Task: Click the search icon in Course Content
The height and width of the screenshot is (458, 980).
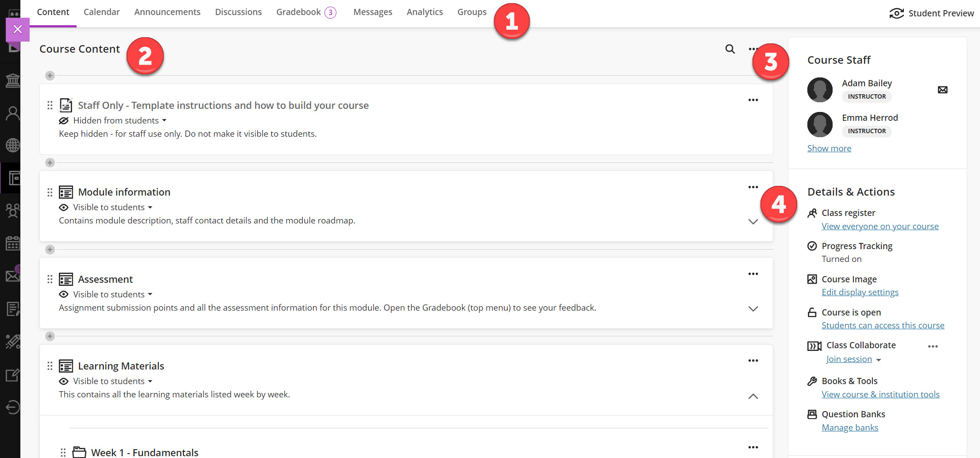Action: tap(730, 49)
